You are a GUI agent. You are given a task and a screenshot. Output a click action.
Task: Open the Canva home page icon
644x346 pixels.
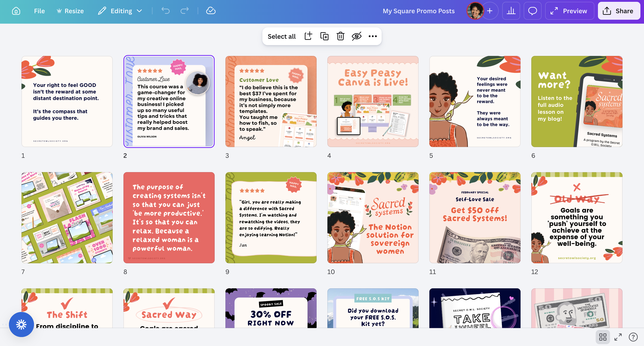[16, 11]
